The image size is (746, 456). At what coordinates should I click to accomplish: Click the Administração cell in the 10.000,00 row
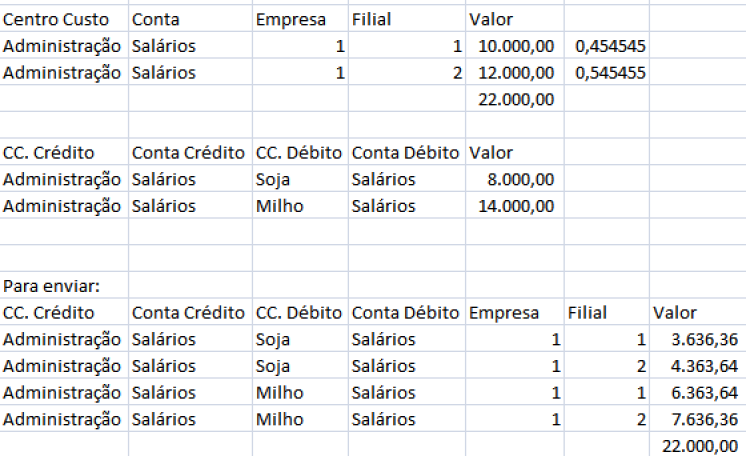pyautogui.click(x=62, y=46)
